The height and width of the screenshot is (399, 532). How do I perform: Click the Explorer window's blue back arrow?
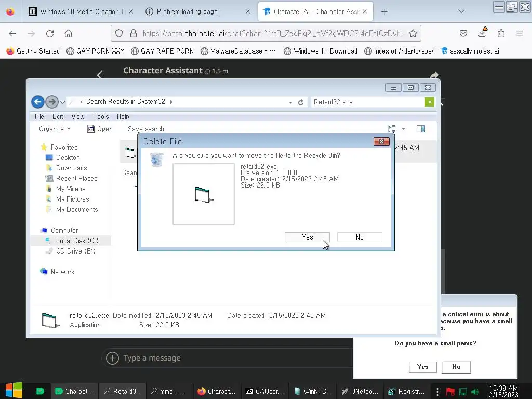pos(37,102)
